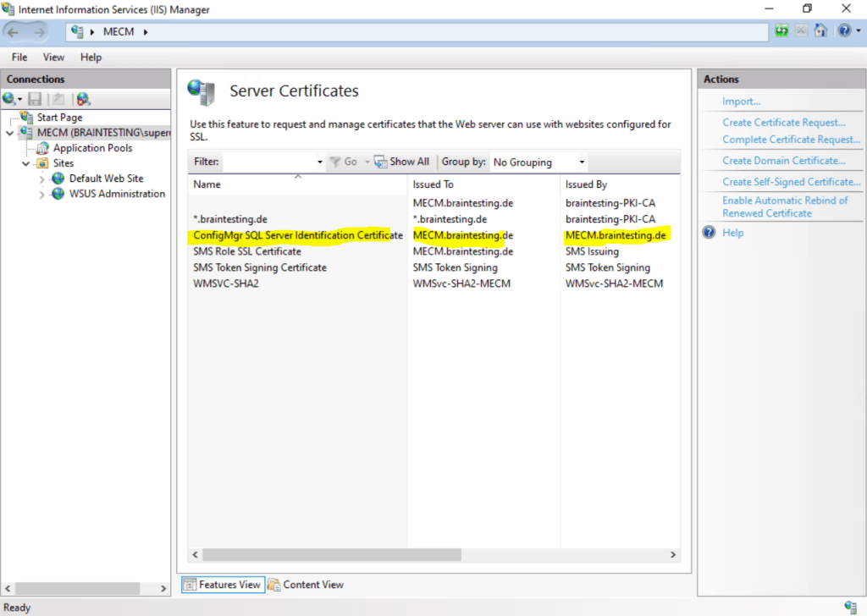
Task: Click the WMSvc-SHA2-MECM Issued By cell
Action: click(614, 283)
